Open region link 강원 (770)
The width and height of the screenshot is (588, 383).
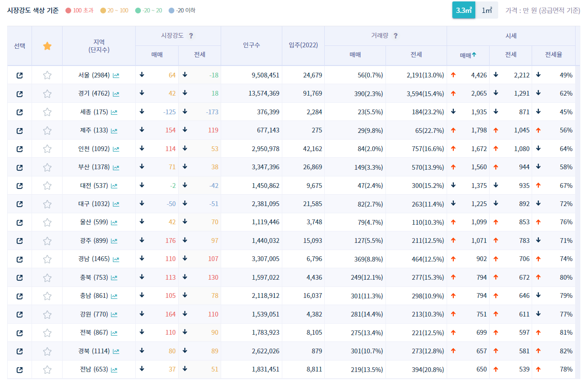point(94,315)
